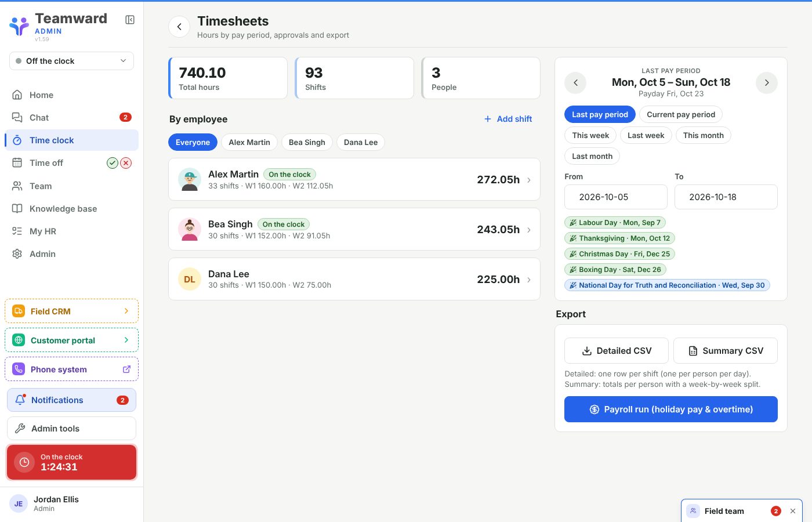
Task: Expand Field CRM with its chevron
Action: coord(126,311)
